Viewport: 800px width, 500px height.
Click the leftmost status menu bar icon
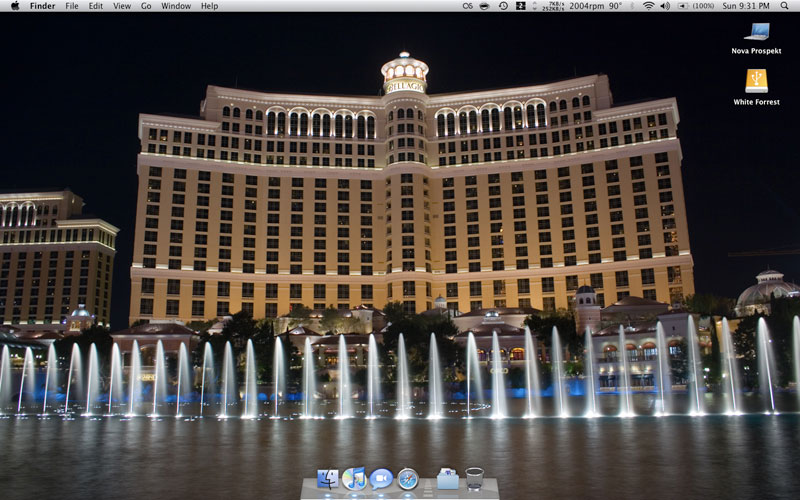[467, 6]
